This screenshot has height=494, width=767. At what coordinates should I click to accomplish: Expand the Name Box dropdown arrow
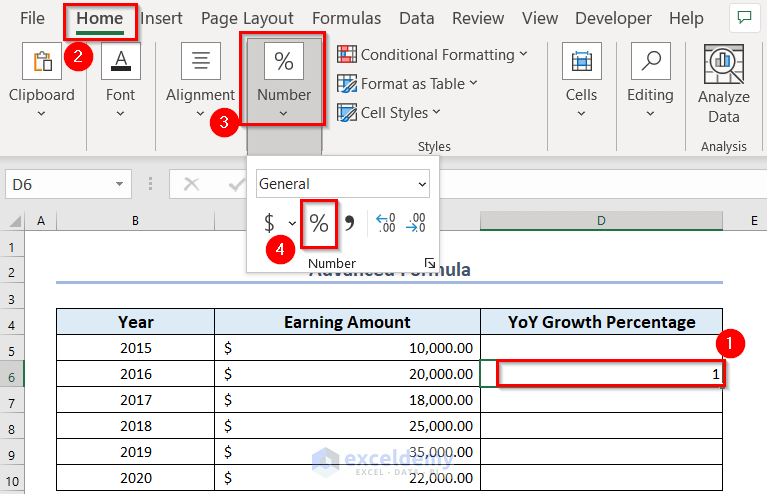pyautogui.click(x=119, y=184)
